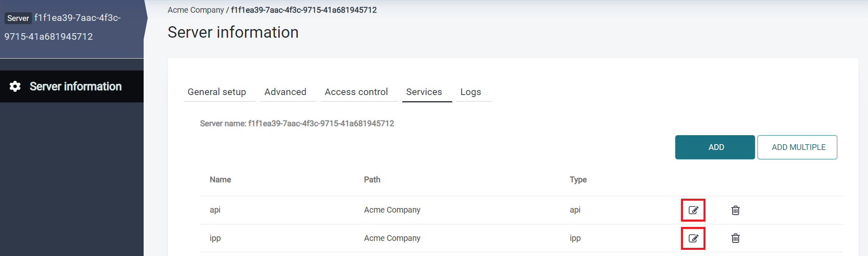Switch to the Advanced tab
The image size is (868, 256).
pos(285,92)
